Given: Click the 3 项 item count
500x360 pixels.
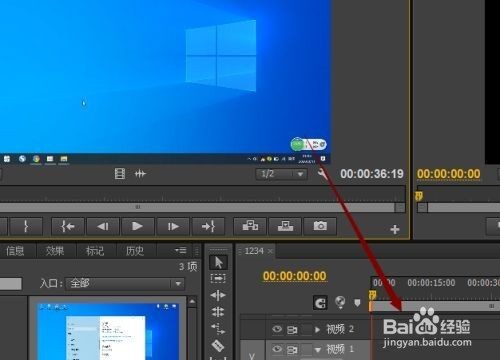Looking at the screenshot, I should click(188, 267).
